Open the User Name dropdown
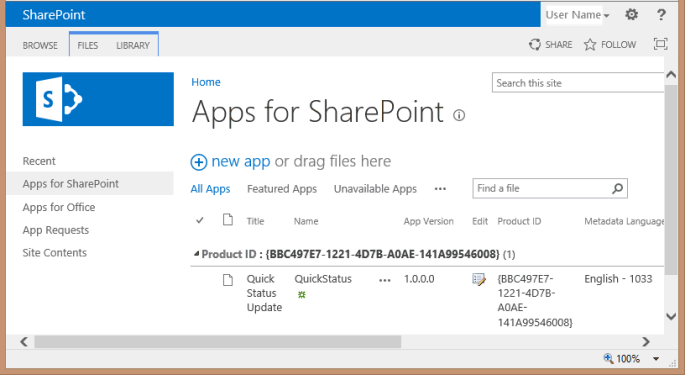 coord(577,15)
